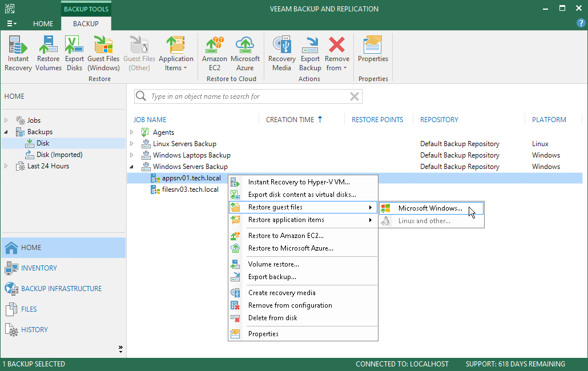Sort by JOB NAME column header

pyautogui.click(x=150, y=119)
